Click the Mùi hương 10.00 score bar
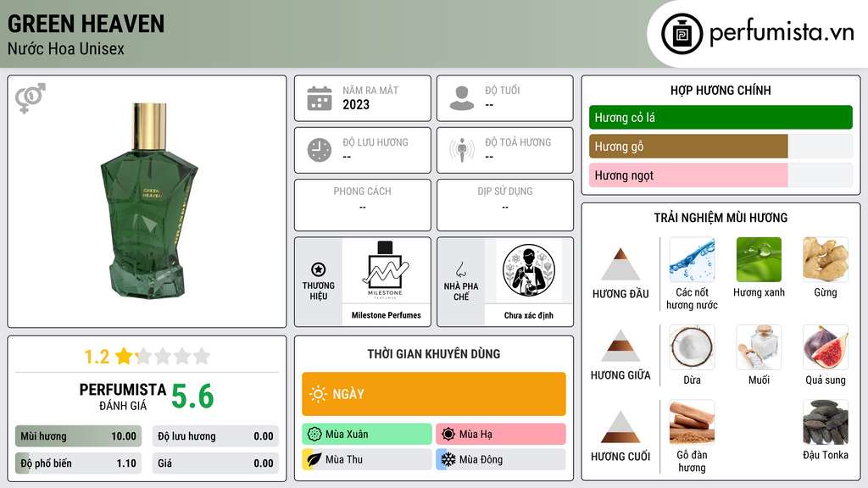Screen dimensions: 868x488 (x=78, y=436)
